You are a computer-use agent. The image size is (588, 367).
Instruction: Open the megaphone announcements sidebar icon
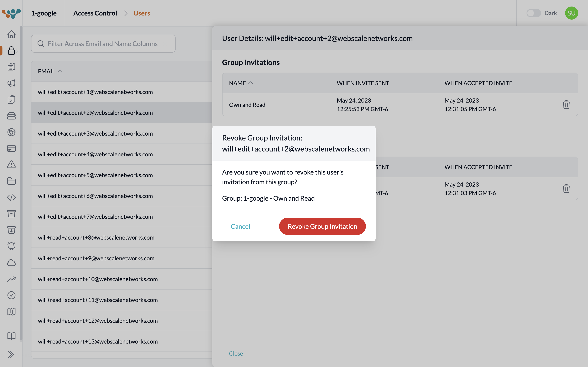pos(11,83)
